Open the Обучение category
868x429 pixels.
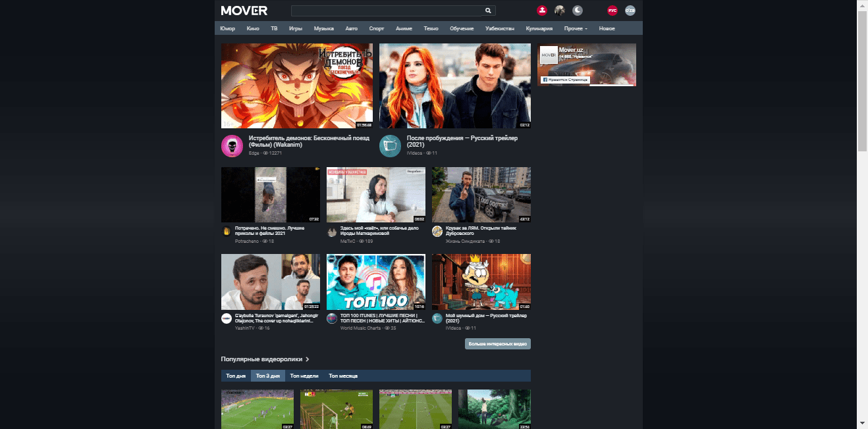(462, 29)
